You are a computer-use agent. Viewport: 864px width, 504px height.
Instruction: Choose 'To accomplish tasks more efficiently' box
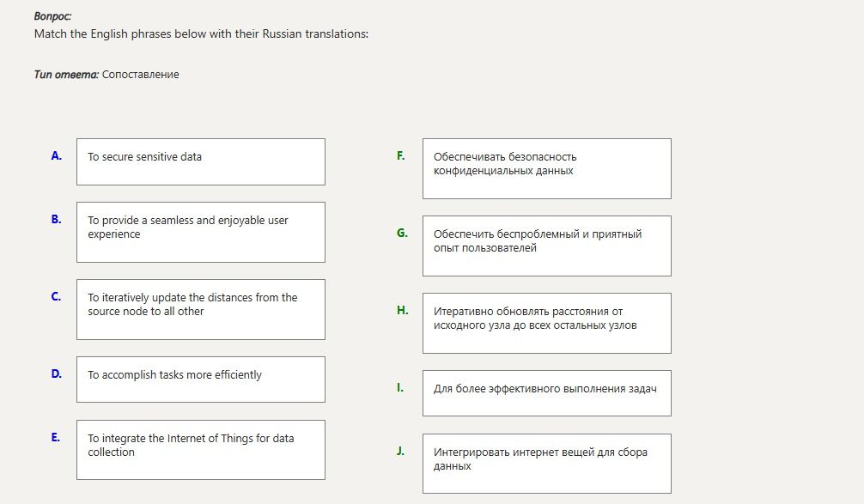pyautogui.click(x=201, y=380)
